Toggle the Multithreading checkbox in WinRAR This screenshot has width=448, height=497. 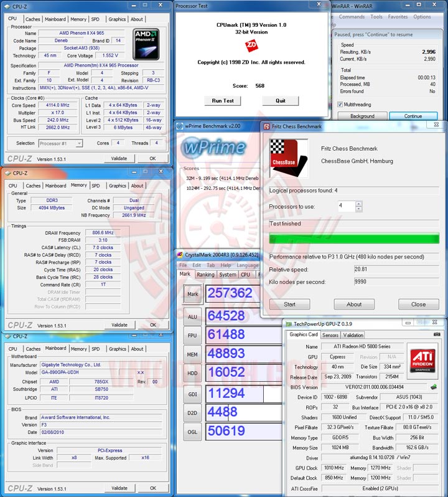[x=340, y=104]
